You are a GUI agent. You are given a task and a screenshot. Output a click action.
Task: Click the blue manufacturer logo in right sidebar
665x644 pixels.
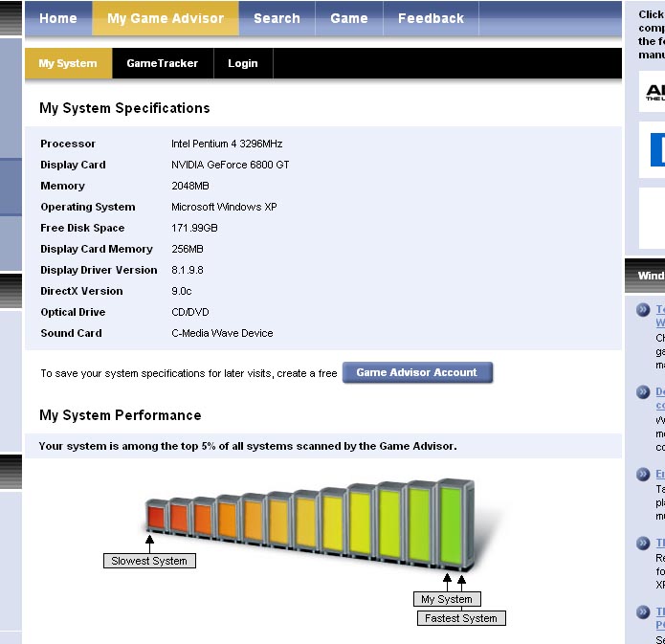click(656, 149)
